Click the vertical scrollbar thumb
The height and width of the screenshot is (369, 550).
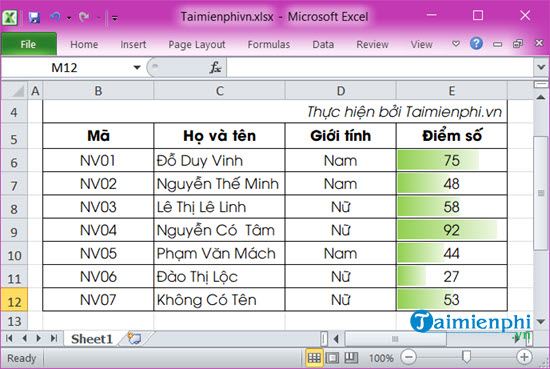tap(541, 193)
